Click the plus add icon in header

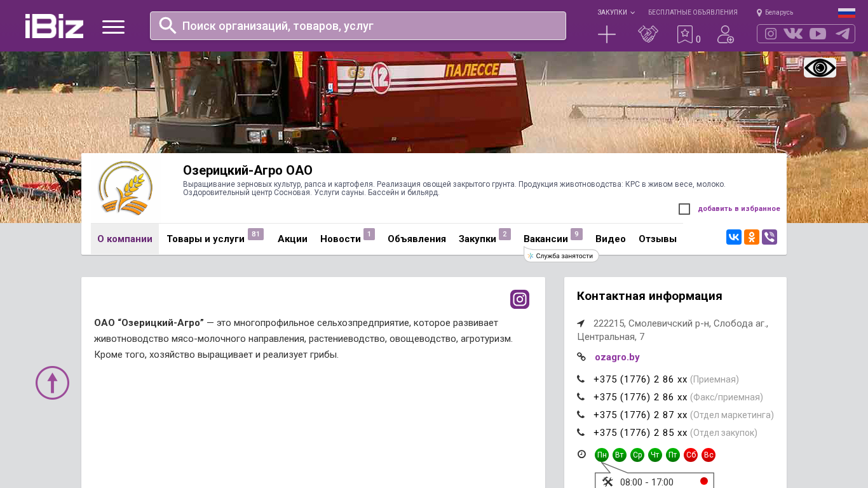(x=607, y=34)
